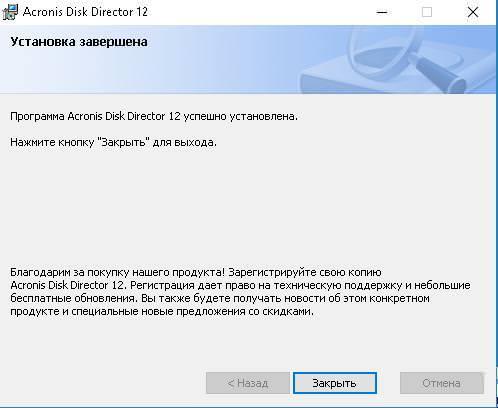Click the line starting "бесплатные обновления"
The height and width of the screenshot is (408, 498).
(x=220, y=298)
